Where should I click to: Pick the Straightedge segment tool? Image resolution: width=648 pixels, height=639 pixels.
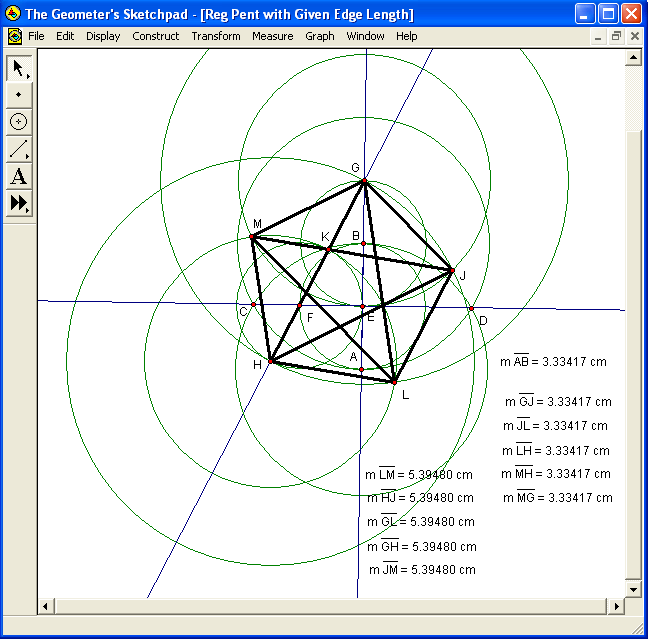pyautogui.click(x=19, y=150)
